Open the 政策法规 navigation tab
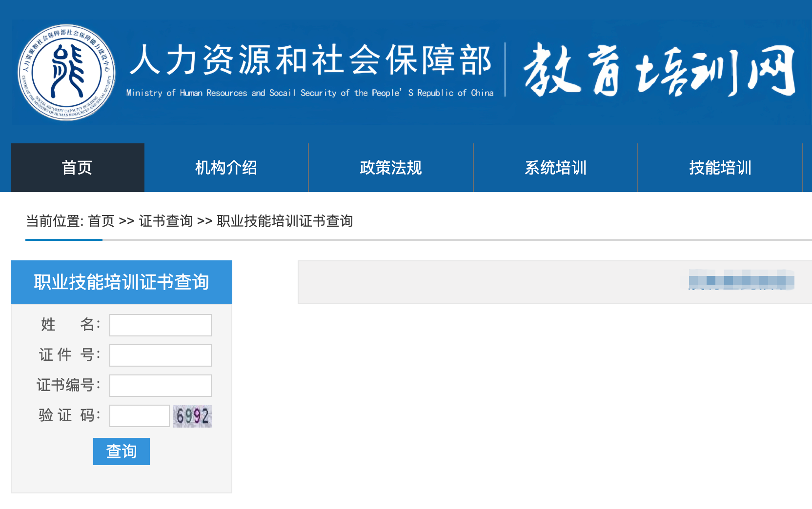The width and height of the screenshot is (812, 509). (391, 168)
